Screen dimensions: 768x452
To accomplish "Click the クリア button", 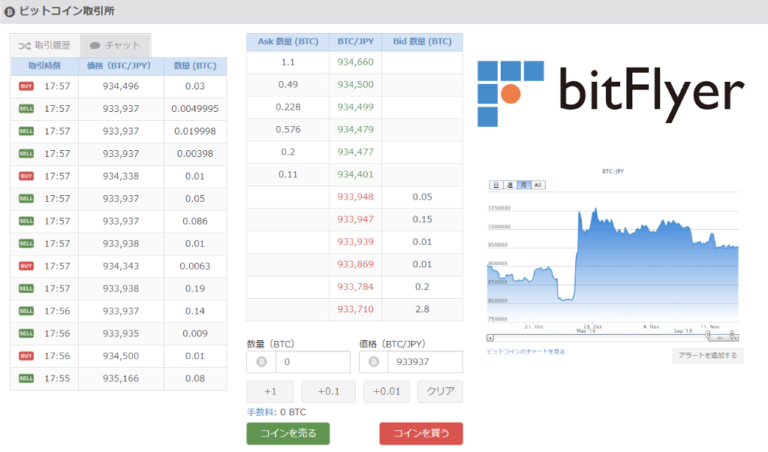I will point(440,391).
